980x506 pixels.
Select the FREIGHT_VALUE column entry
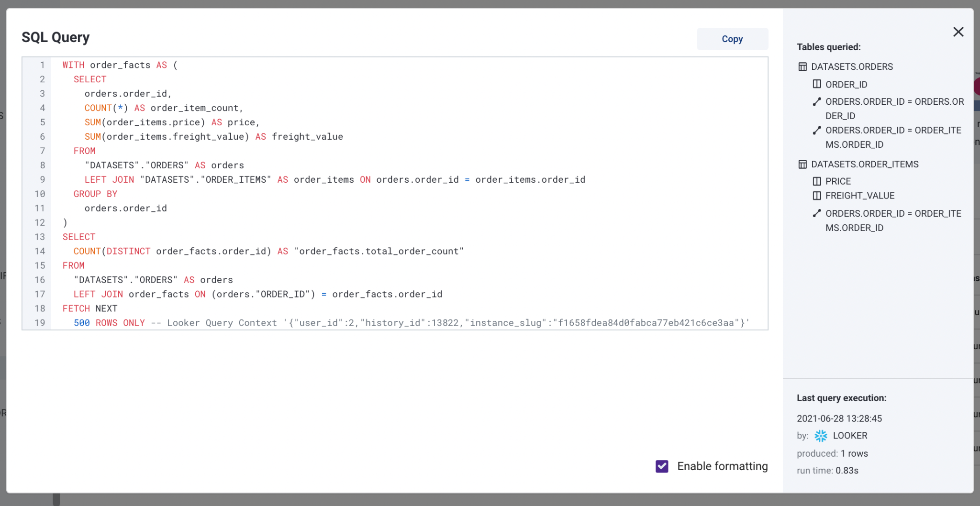[x=860, y=196]
